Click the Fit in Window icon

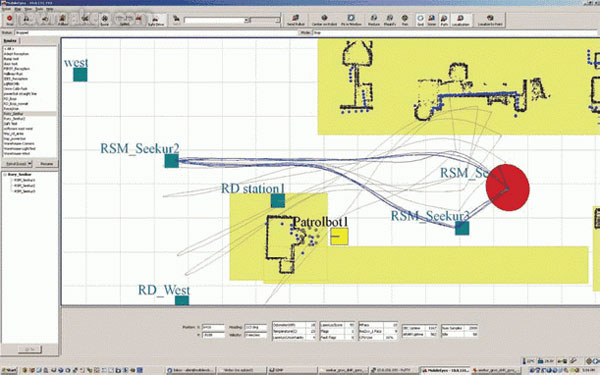click(x=351, y=20)
